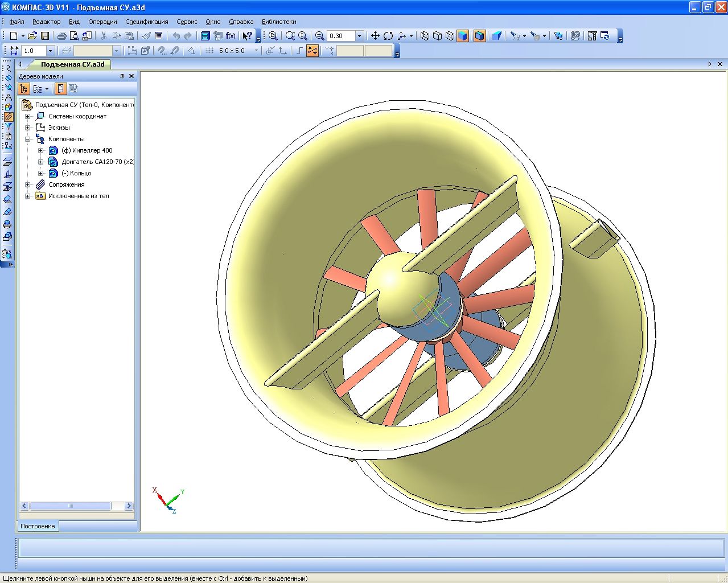Viewport: 728px width, 583px height.
Task: Close the Дерево модели panel
Action: [131, 76]
